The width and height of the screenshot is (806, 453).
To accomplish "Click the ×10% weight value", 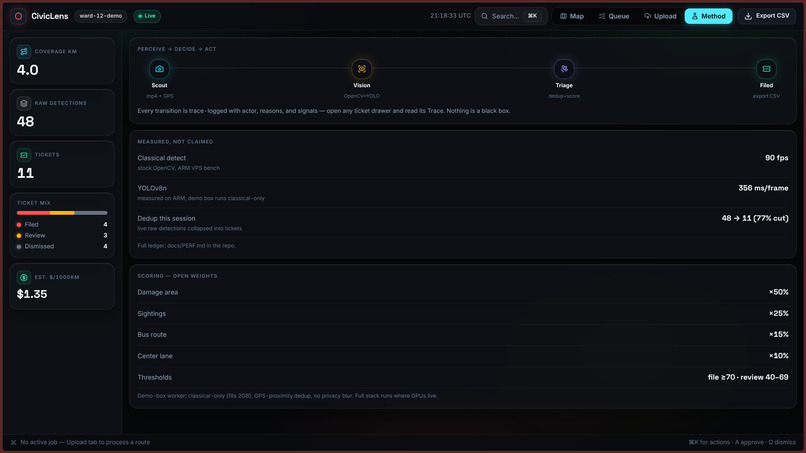I will pos(779,356).
